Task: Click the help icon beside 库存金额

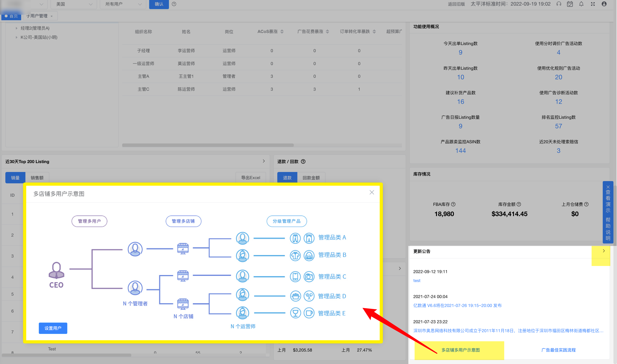Action: click(519, 204)
